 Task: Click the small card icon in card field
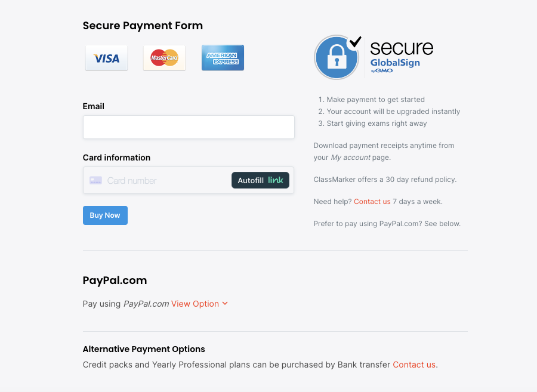tap(95, 180)
